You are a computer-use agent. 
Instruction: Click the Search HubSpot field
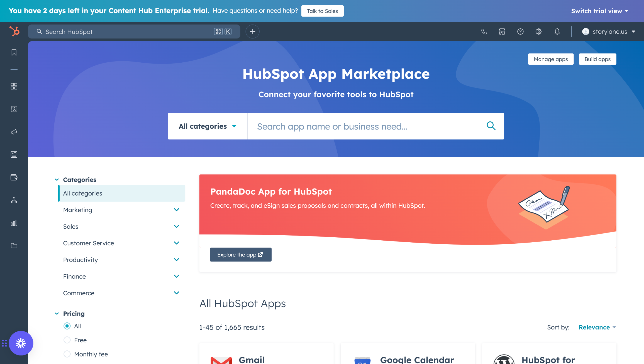(134, 31)
